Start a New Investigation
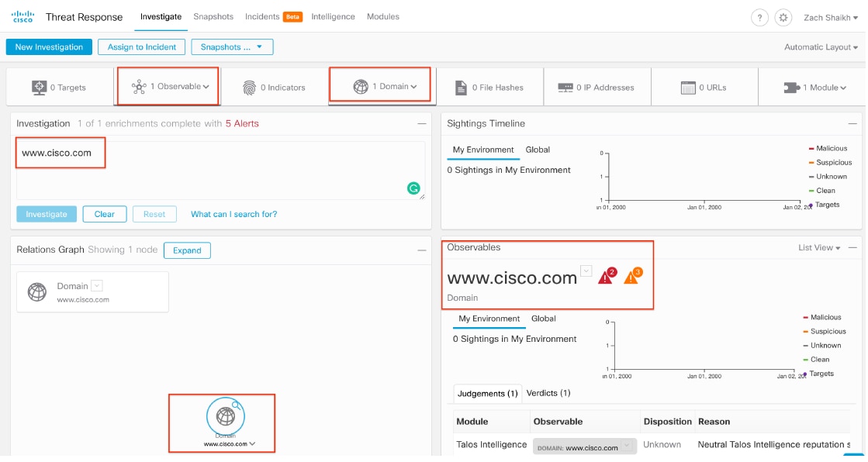This screenshot has width=868, height=462. click(49, 47)
